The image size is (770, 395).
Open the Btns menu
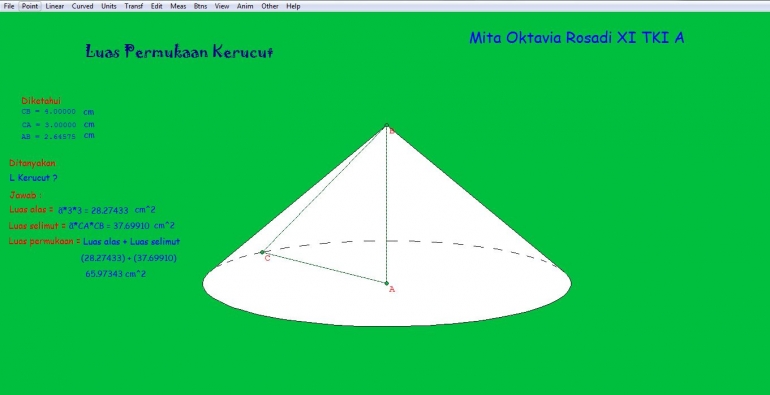(x=200, y=6)
